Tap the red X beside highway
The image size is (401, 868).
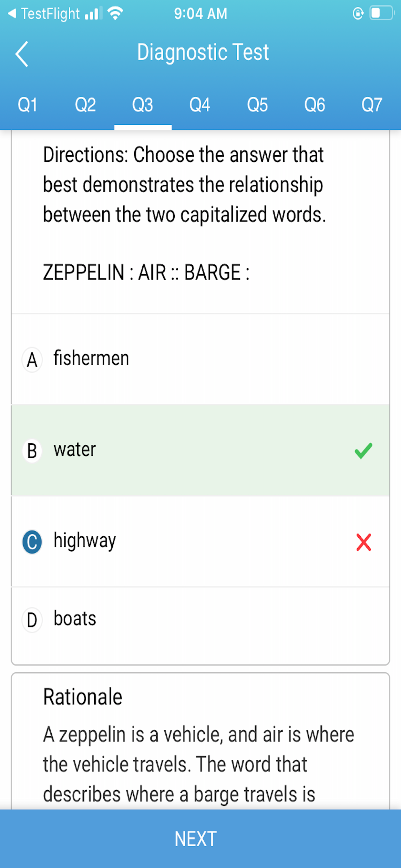pos(363,541)
